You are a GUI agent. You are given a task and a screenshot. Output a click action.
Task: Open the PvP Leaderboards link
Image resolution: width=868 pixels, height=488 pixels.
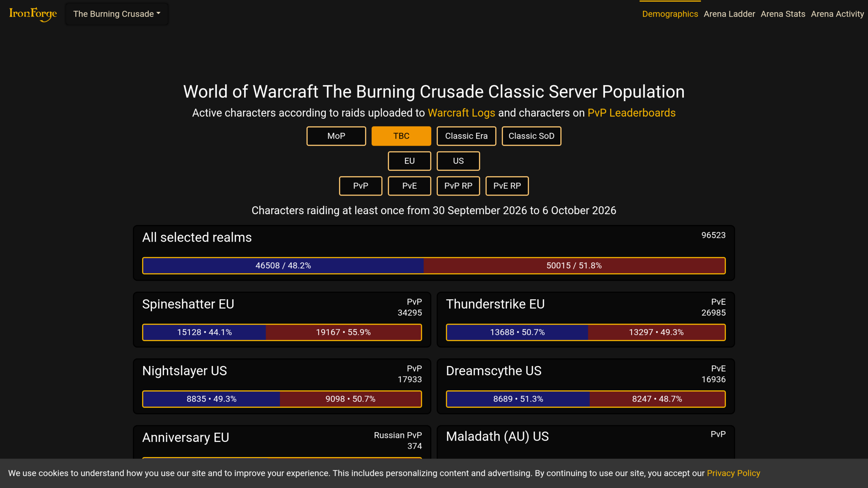631,113
